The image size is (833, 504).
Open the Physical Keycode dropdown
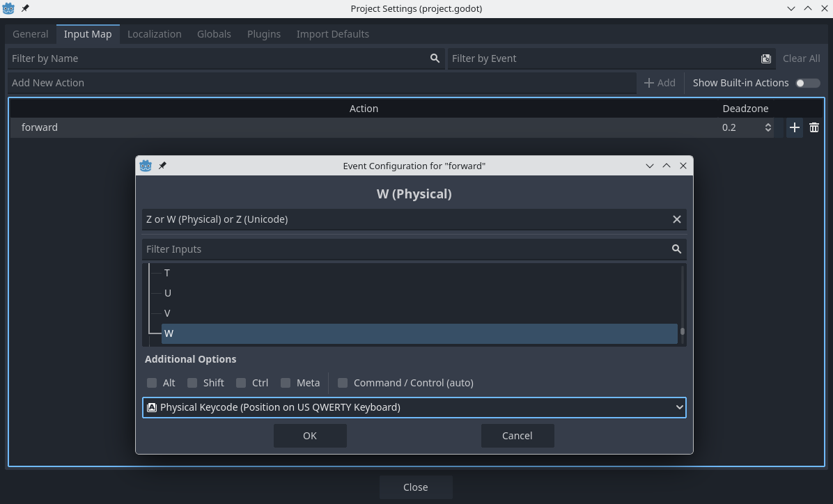coord(414,407)
